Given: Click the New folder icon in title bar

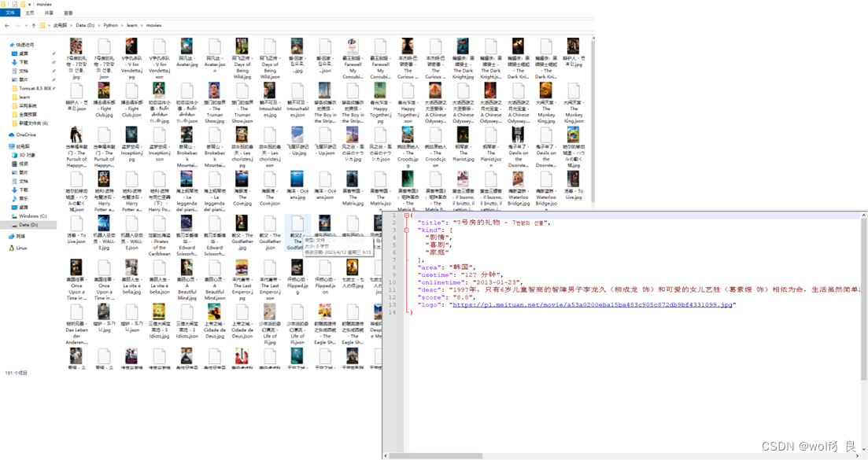Looking at the screenshot, I should (x=22, y=4).
